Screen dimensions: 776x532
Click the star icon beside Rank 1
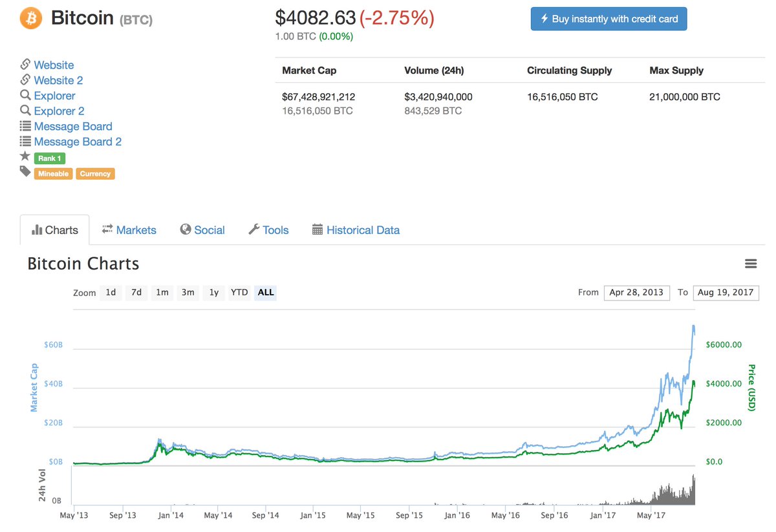(x=25, y=156)
